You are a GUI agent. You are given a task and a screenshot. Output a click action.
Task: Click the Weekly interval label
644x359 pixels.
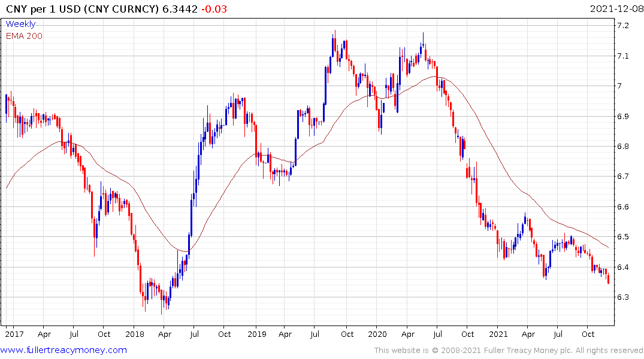tap(20, 24)
